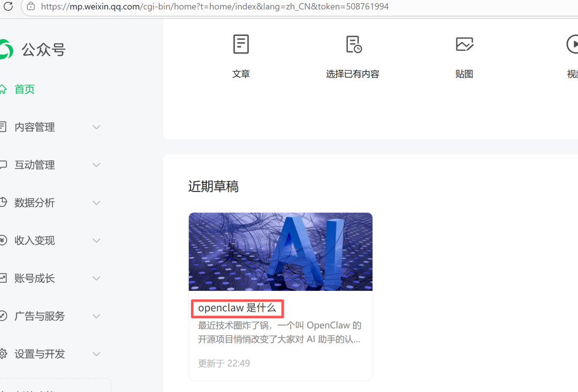Open the AI draft cover thumbnail

(280, 252)
